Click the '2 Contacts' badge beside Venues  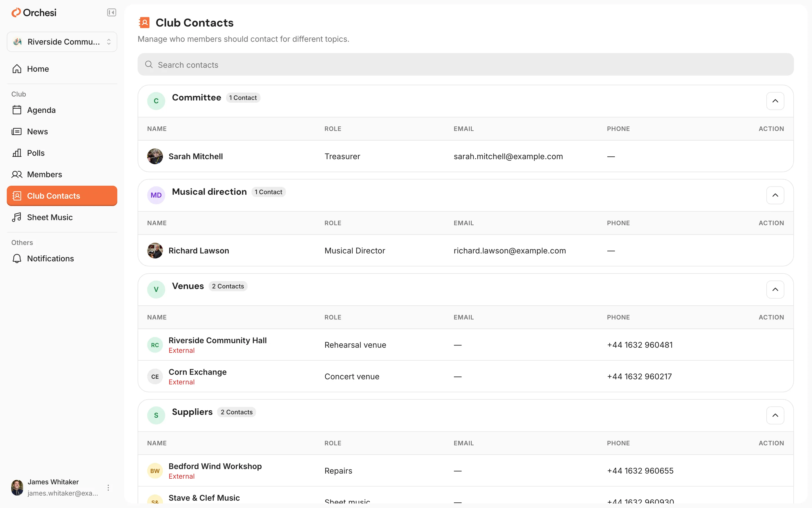click(228, 286)
